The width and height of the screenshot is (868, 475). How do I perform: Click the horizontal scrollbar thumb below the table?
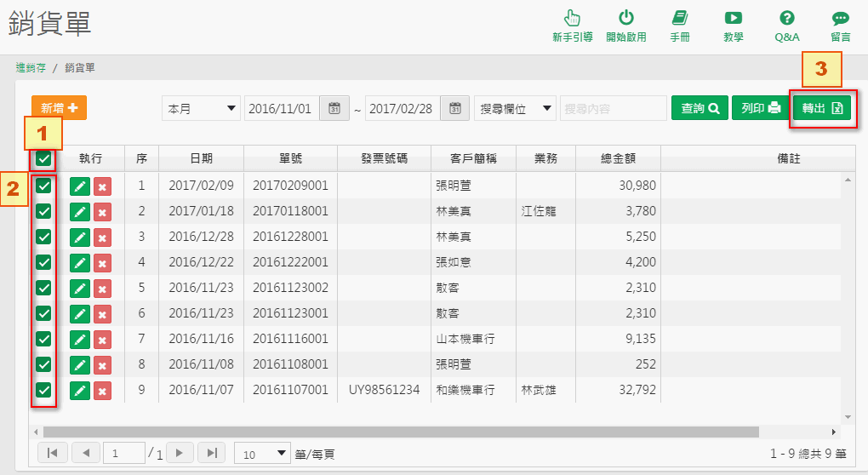(x=401, y=432)
